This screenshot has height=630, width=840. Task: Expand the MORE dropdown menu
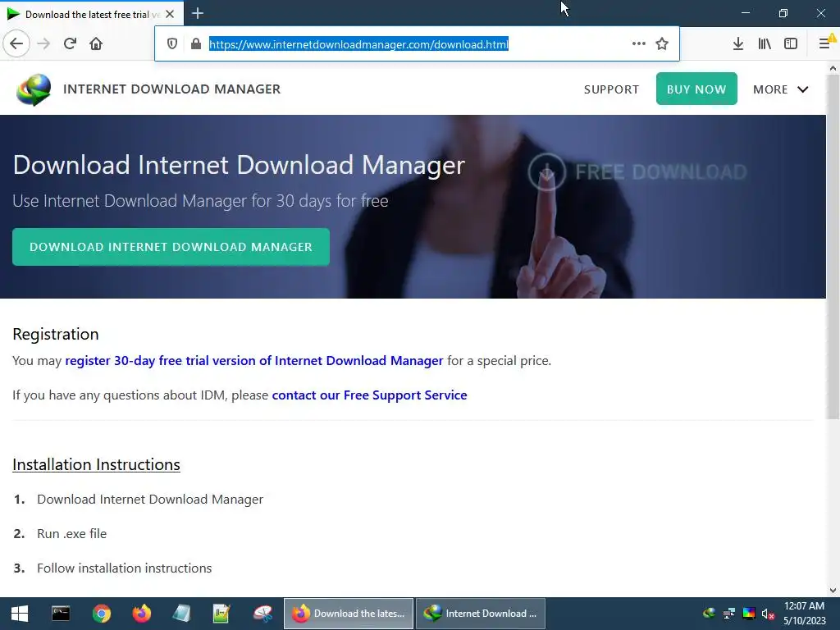point(781,89)
